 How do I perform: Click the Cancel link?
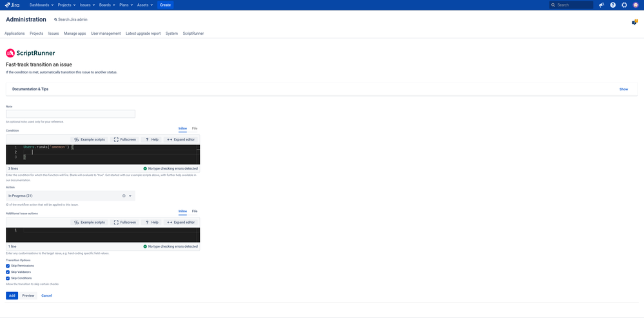(46, 295)
